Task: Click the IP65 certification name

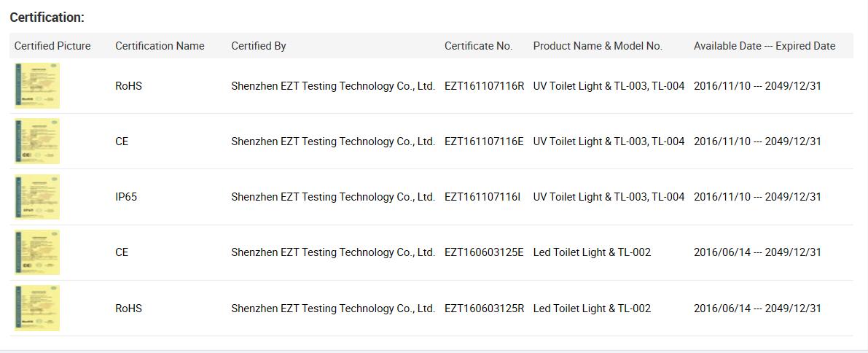Action: [126, 197]
